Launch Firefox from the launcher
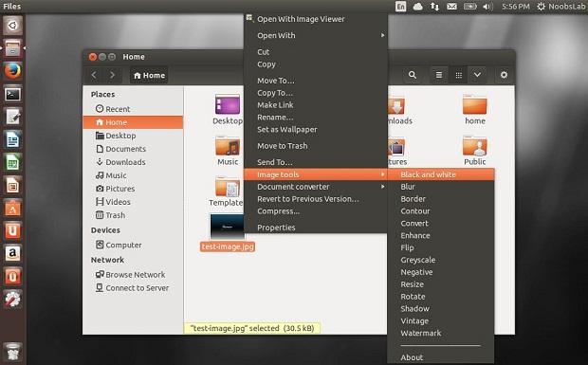 point(12,71)
